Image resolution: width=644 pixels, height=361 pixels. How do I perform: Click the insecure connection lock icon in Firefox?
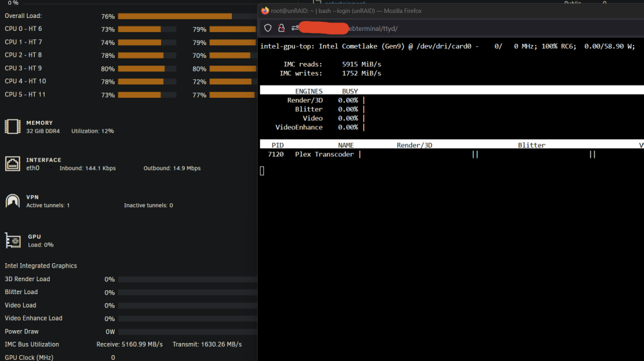[x=281, y=28]
